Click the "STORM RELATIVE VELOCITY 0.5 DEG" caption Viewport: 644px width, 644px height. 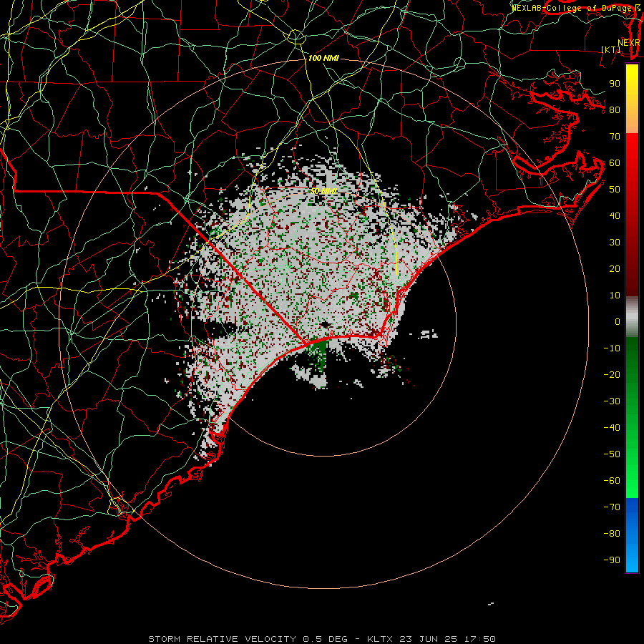click(248, 639)
